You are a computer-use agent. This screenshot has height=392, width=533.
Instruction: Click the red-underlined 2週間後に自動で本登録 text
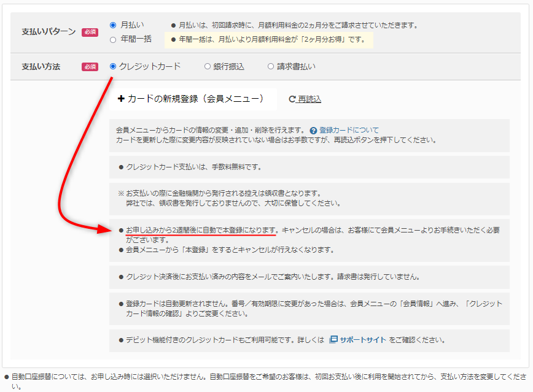pyautogui.click(x=201, y=230)
